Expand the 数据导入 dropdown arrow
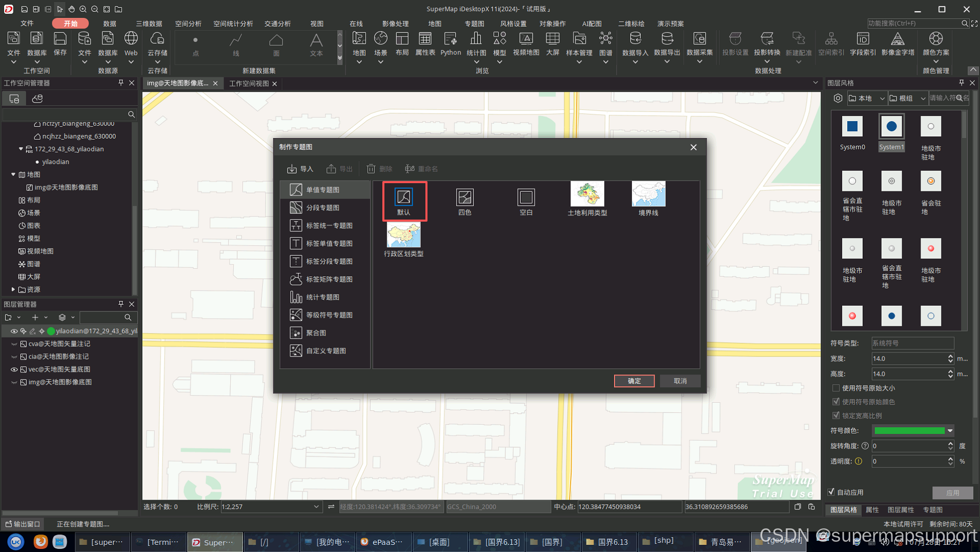 [x=635, y=62]
